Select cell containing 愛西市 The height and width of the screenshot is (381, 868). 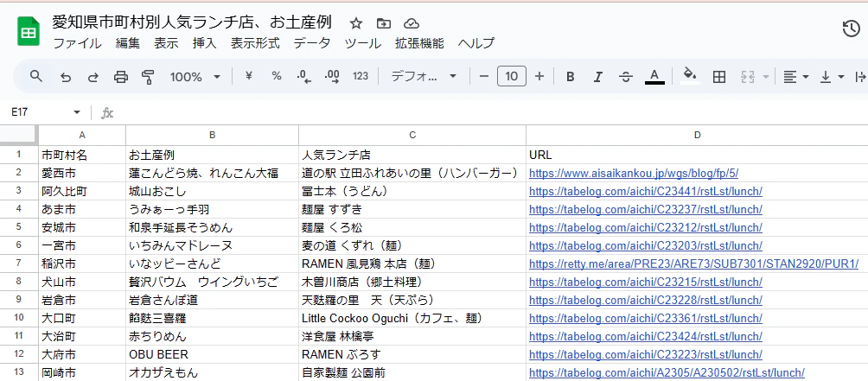(x=82, y=173)
